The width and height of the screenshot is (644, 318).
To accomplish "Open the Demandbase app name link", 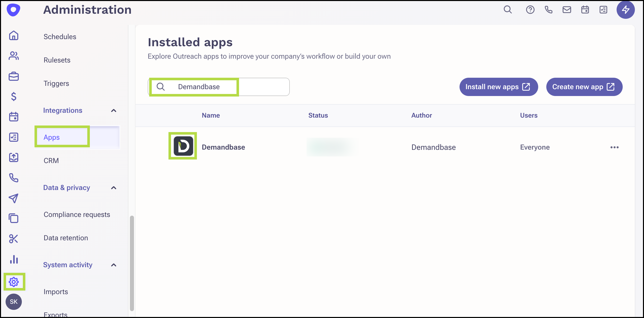I will coord(223,147).
